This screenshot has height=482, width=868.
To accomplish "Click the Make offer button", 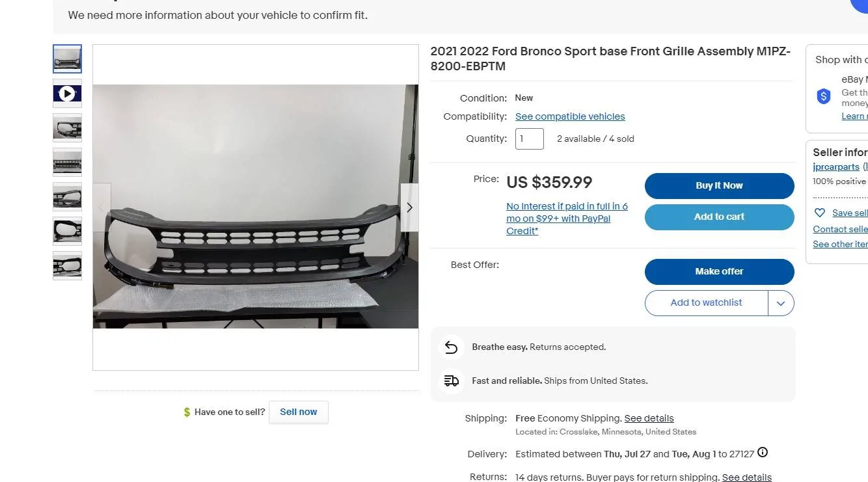I will pos(719,272).
